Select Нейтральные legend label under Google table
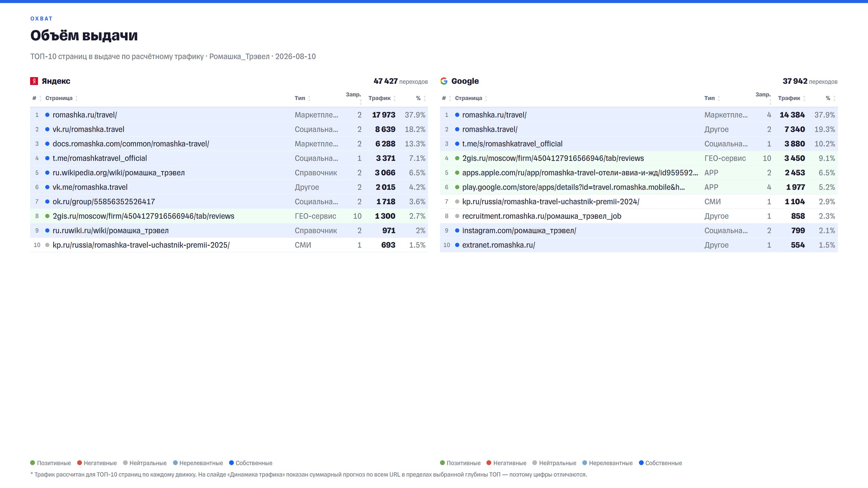 [558, 463]
